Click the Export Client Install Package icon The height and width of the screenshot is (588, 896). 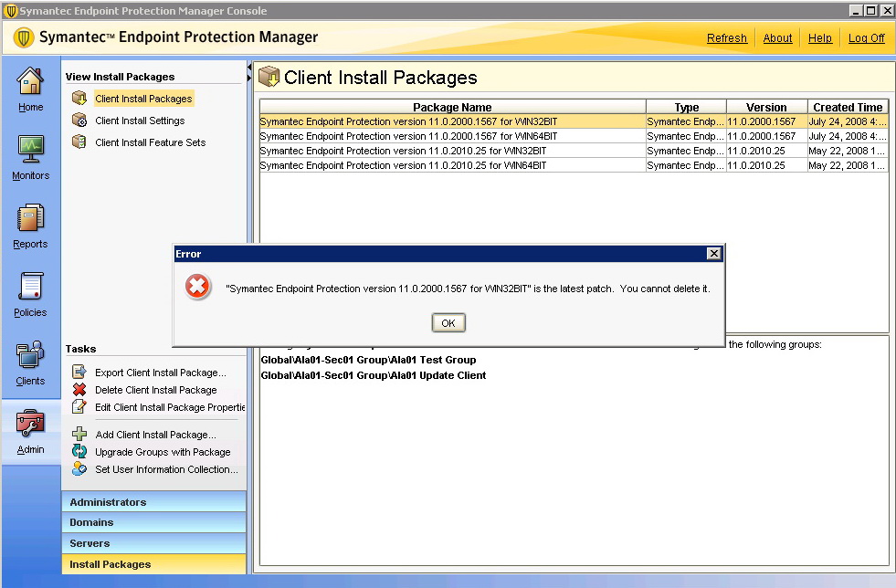tap(79, 372)
